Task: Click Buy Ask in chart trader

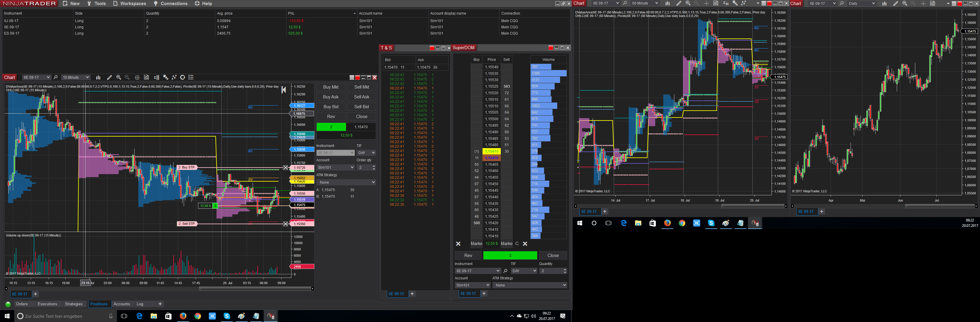Action: click(331, 97)
